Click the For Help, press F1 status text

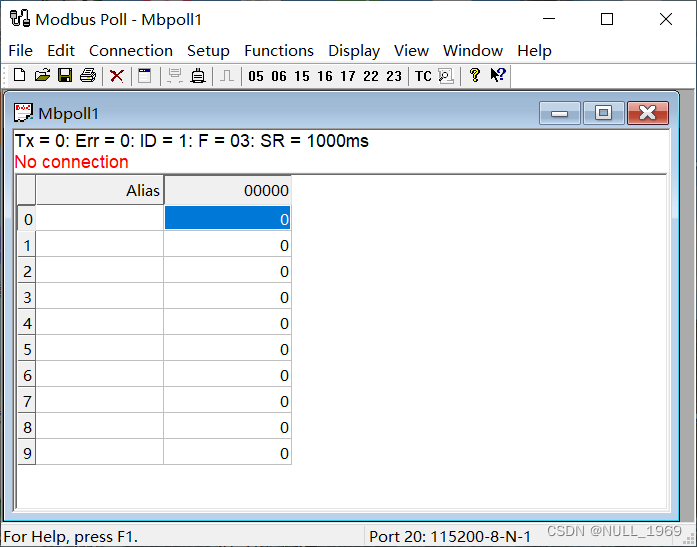coord(71,536)
